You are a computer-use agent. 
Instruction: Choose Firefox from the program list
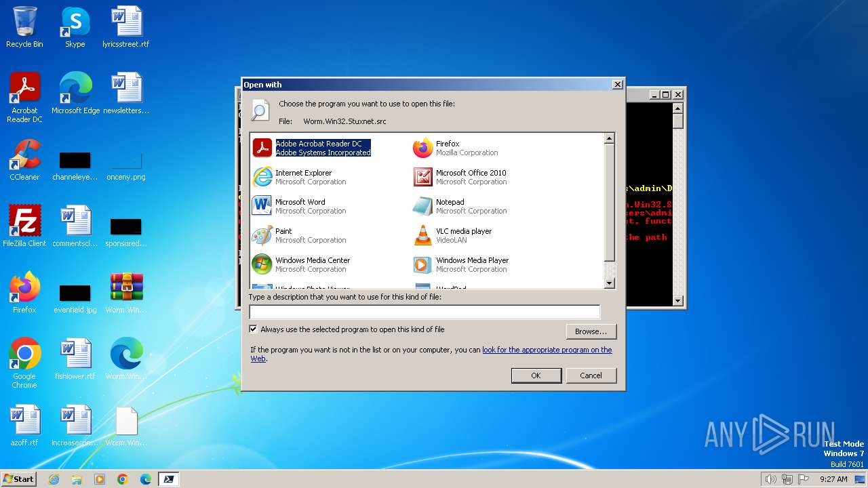point(456,148)
